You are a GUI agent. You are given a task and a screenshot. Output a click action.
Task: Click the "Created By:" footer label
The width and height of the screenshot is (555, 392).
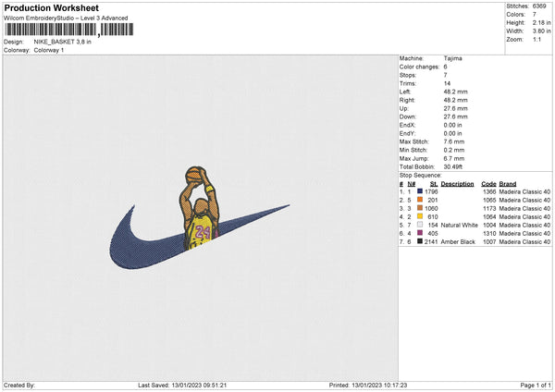pyautogui.click(x=19, y=386)
